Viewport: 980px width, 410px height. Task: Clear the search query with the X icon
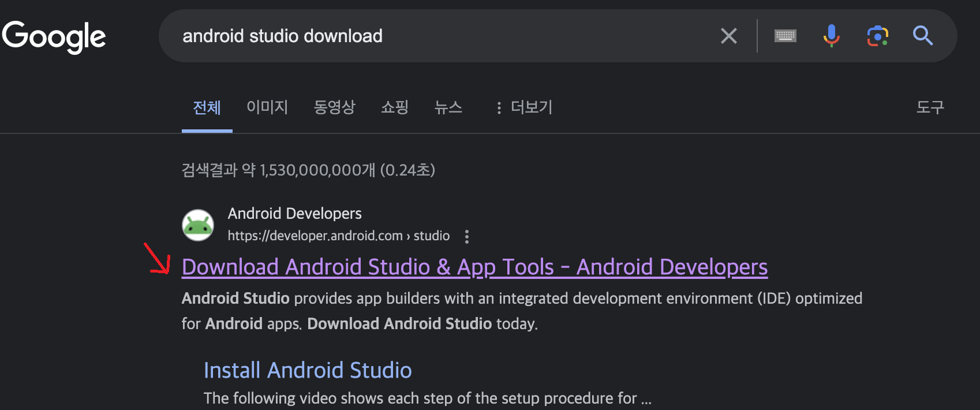(729, 36)
